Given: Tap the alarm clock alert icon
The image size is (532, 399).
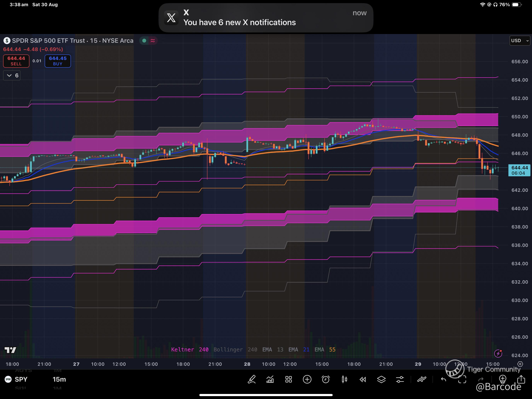Looking at the screenshot, I should pos(326,379).
